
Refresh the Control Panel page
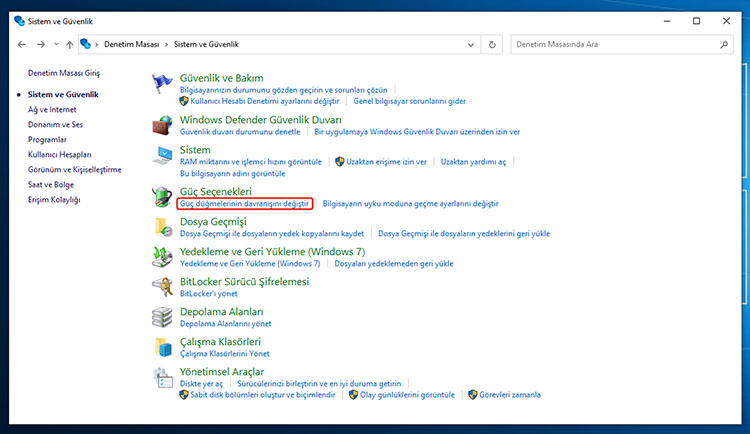(x=491, y=45)
